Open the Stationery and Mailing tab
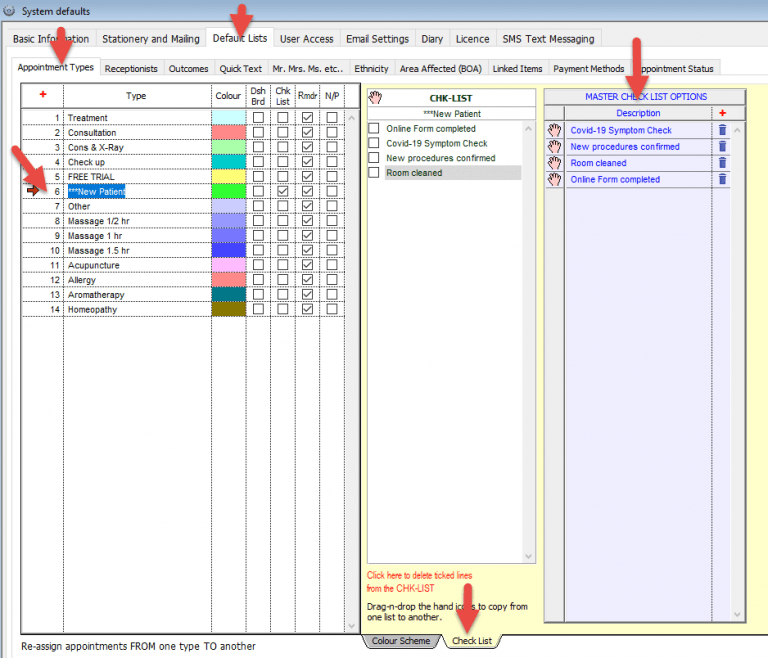This screenshot has height=658, width=768. pos(151,39)
